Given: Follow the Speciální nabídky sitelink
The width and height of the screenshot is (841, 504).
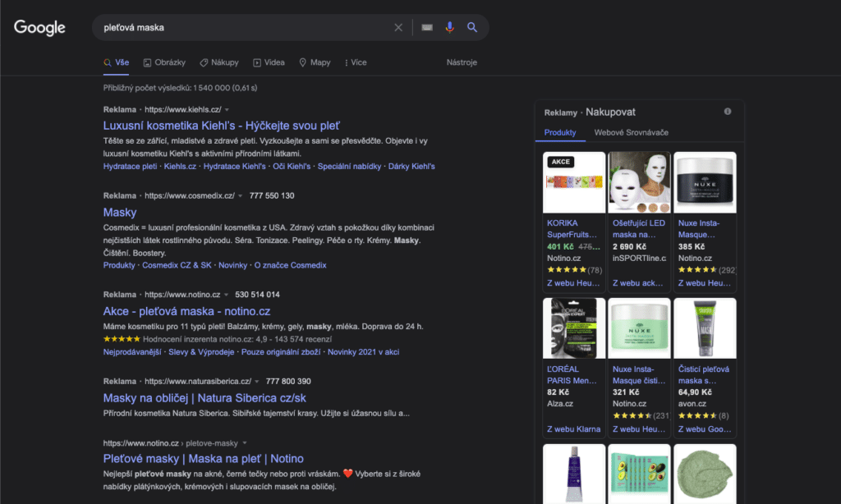Looking at the screenshot, I should click(349, 166).
